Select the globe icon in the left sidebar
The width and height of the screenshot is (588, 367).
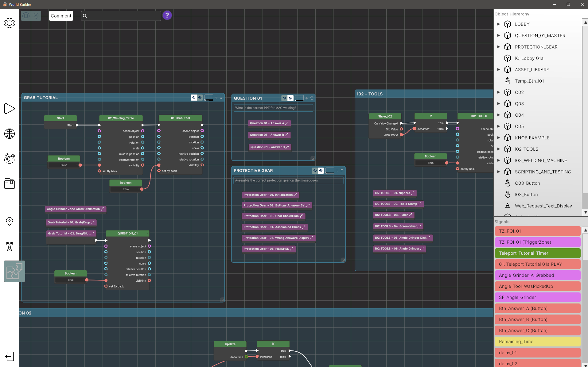(9, 134)
